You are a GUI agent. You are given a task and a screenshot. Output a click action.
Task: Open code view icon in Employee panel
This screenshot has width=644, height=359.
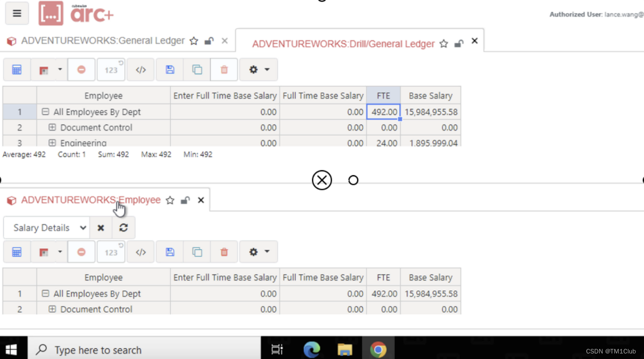coord(140,252)
